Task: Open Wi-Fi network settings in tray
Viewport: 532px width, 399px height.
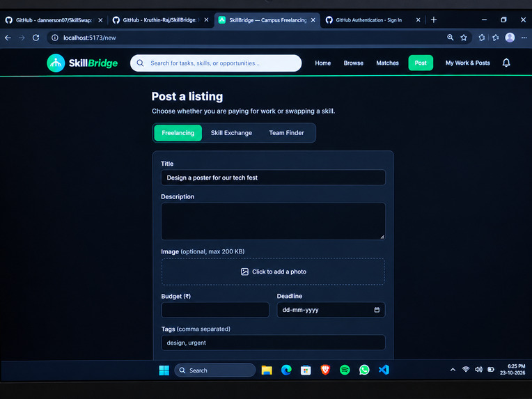Action: pos(466,370)
